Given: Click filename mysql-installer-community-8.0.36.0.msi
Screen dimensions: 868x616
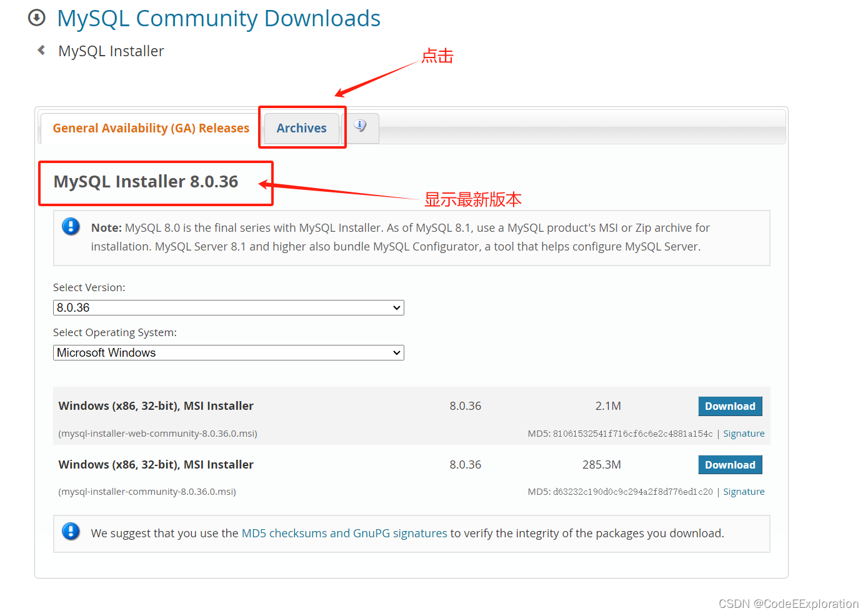Looking at the screenshot, I should point(147,492).
